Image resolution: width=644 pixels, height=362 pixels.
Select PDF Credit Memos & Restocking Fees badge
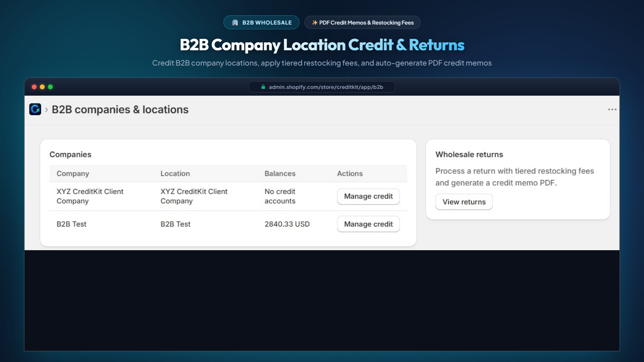tap(362, 23)
